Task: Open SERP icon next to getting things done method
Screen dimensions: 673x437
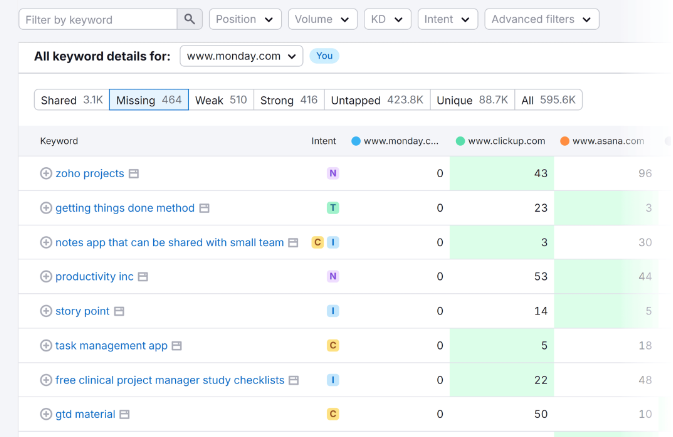Action: coord(204,208)
